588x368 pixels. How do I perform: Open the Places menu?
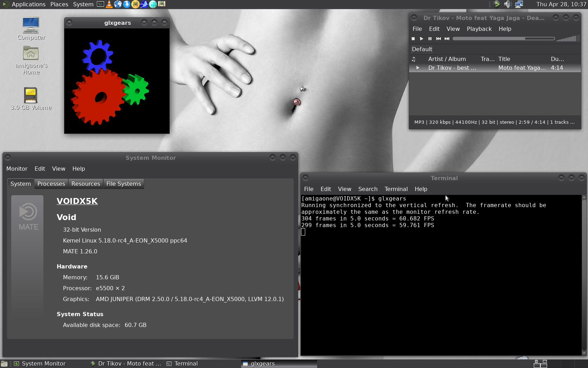pos(59,4)
